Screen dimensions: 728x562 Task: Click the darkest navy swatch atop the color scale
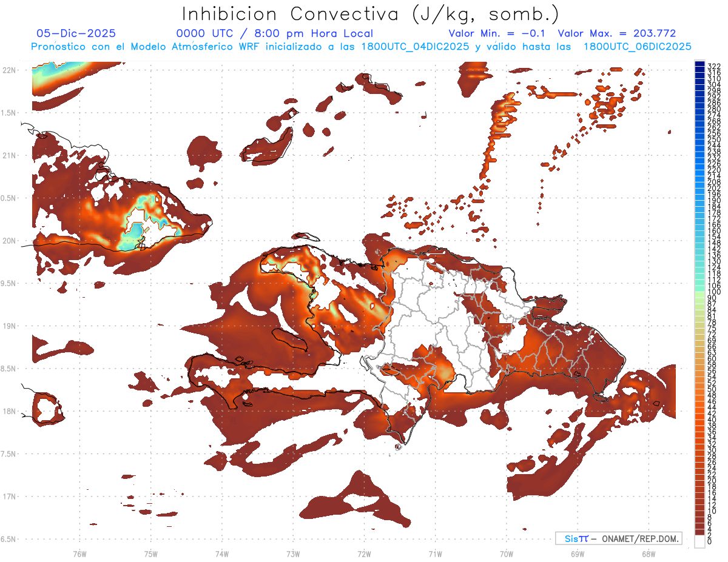point(700,63)
